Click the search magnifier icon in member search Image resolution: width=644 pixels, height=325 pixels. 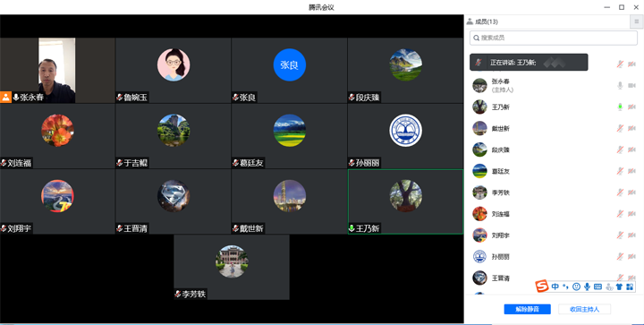(x=477, y=38)
